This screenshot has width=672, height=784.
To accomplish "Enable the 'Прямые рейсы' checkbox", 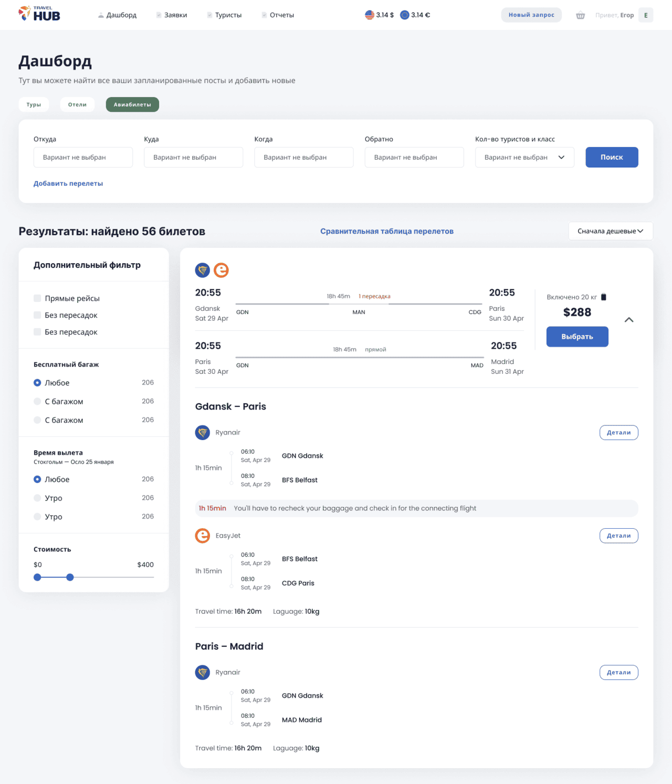I will point(37,298).
